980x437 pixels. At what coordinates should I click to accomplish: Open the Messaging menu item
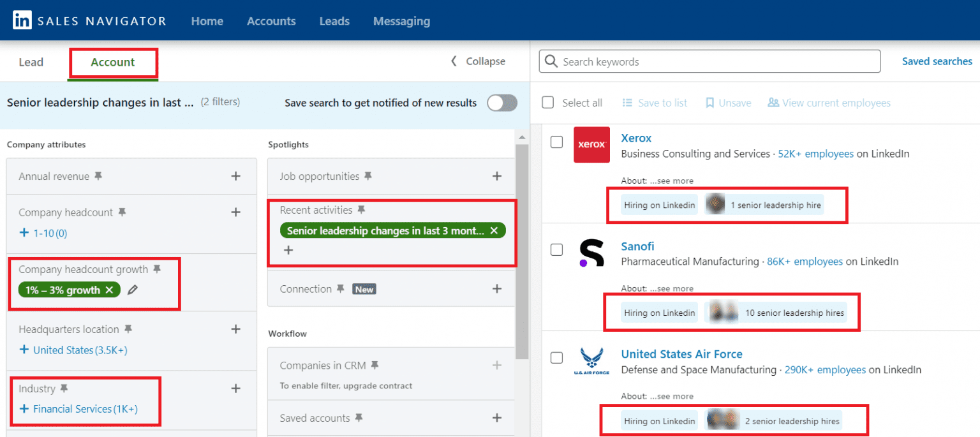click(401, 21)
